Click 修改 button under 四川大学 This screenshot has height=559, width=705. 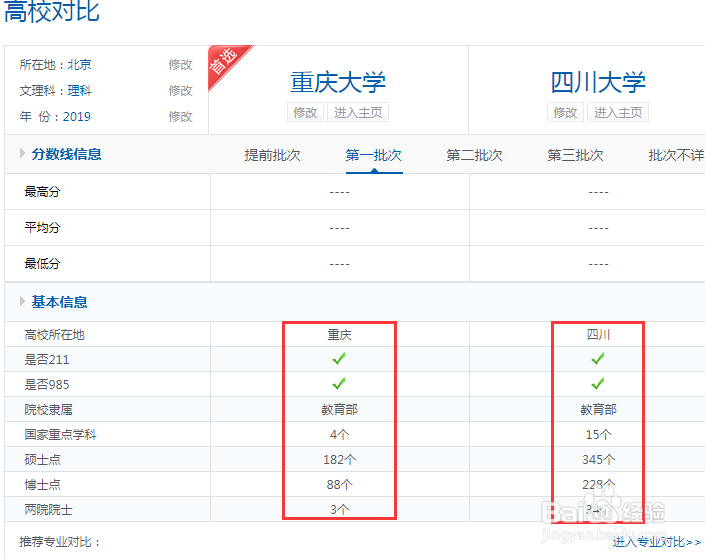[565, 112]
